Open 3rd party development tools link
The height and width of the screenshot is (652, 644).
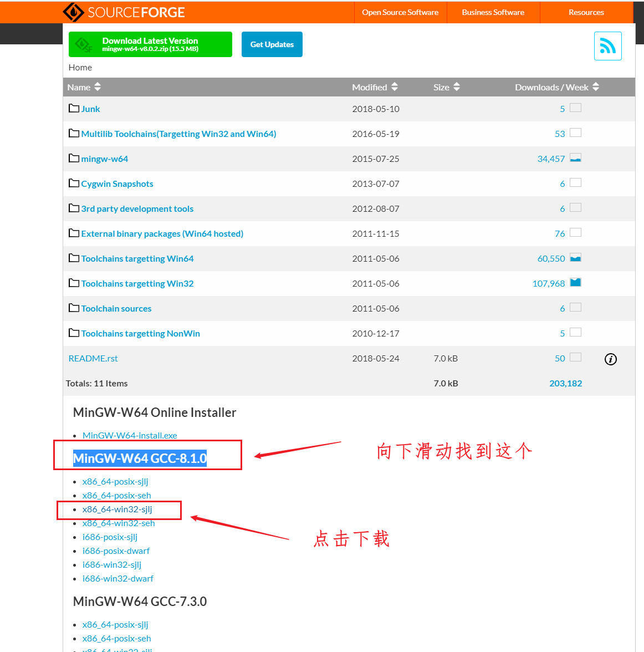pos(137,208)
